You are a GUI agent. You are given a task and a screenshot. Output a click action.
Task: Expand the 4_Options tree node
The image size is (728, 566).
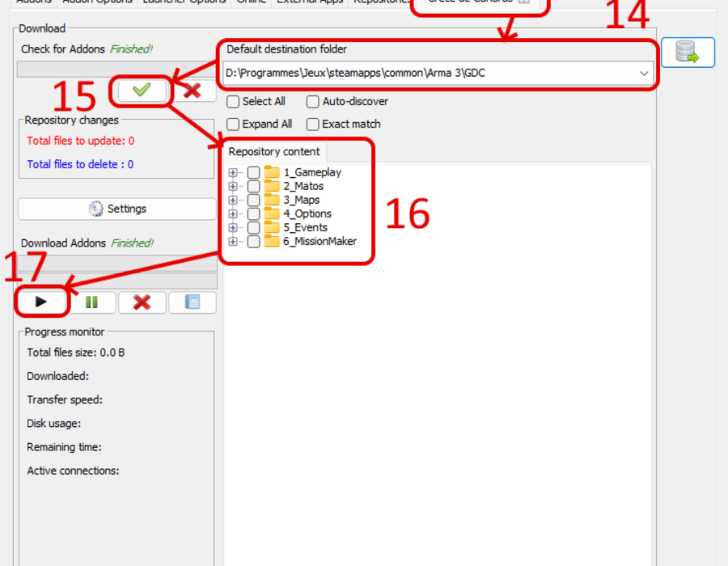tap(233, 214)
